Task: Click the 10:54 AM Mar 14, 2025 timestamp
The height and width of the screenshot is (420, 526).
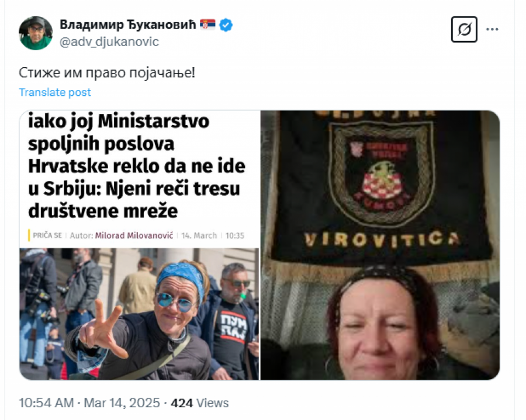Action: (89, 402)
